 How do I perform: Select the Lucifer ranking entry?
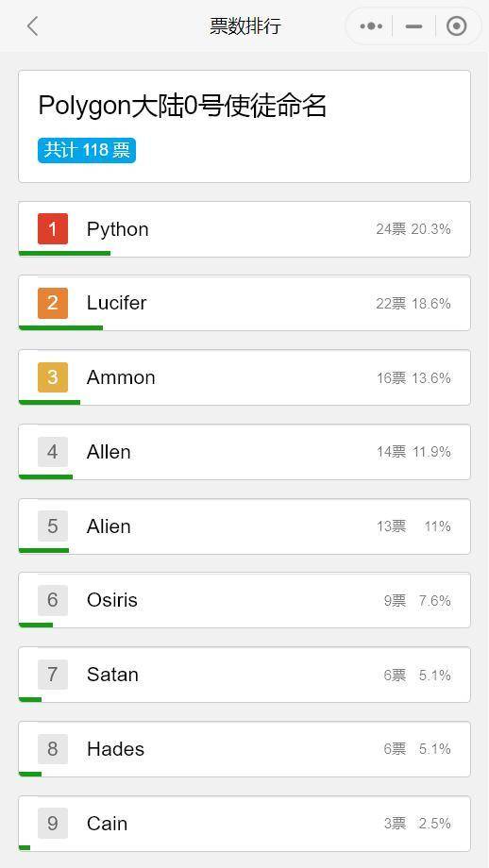click(244, 304)
